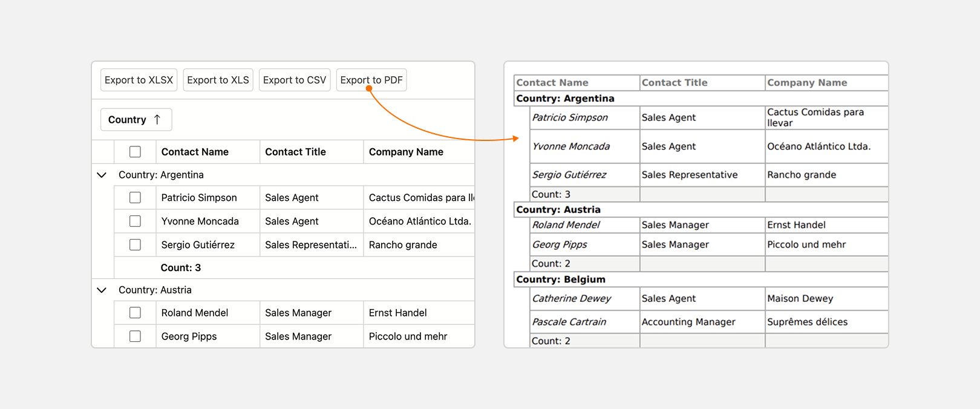The height and width of the screenshot is (409, 980).
Task: Click the Ernst Handel cell in grid
Action: [398, 313]
